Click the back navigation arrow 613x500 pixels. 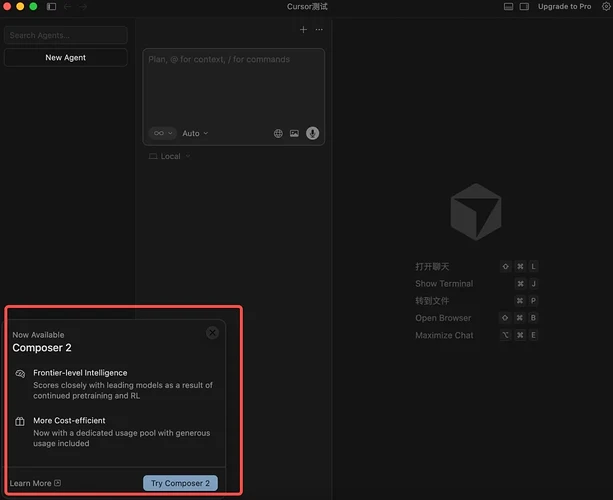(x=68, y=6)
